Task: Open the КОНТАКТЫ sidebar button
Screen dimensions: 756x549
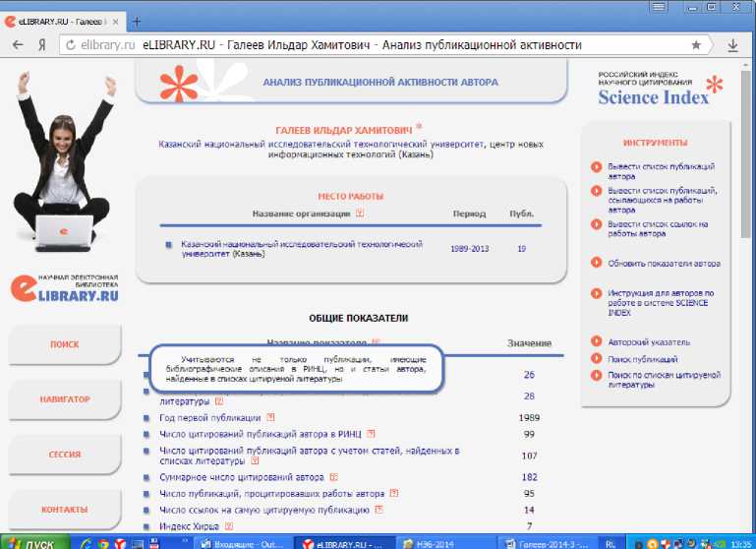Action: [x=65, y=510]
